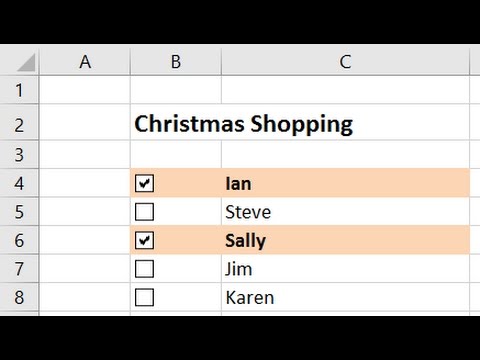Select the cell containing Karen

click(x=345, y=297)
